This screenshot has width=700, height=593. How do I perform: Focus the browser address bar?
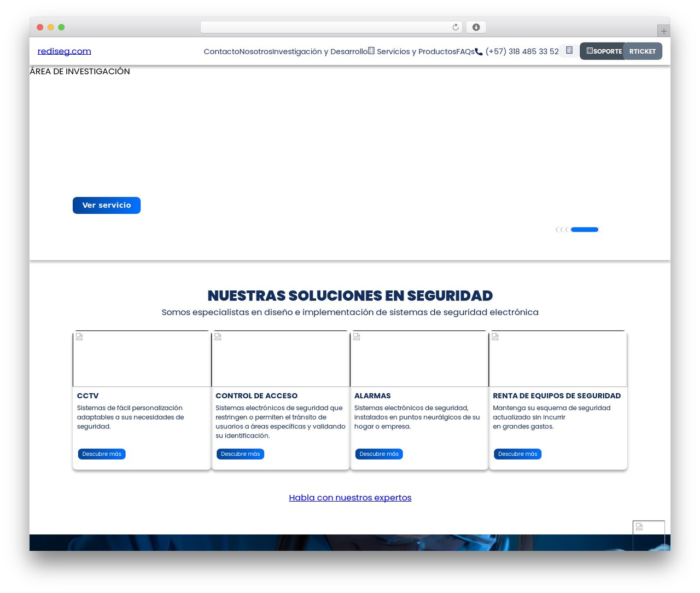(x=331, y=27)
